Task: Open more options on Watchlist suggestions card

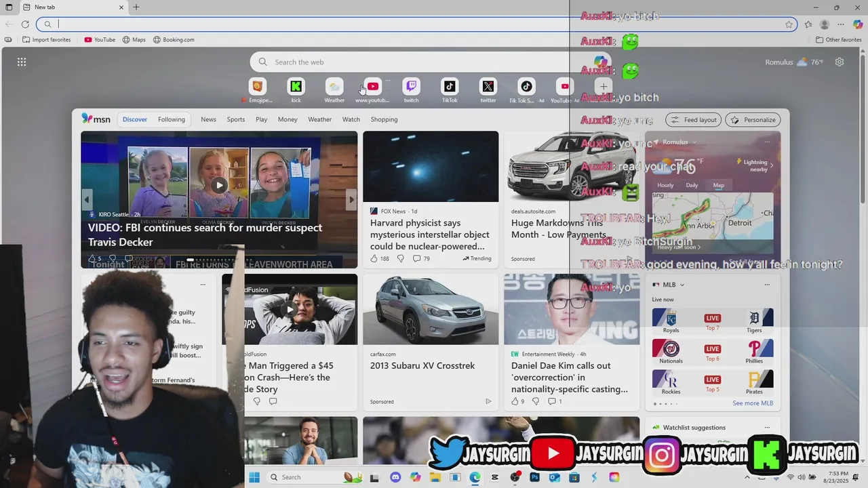Action: coord(767,428)
